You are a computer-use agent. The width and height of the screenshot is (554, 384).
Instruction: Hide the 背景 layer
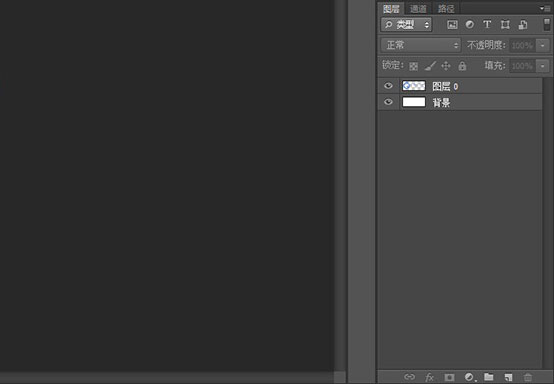[x=388, y=102]
